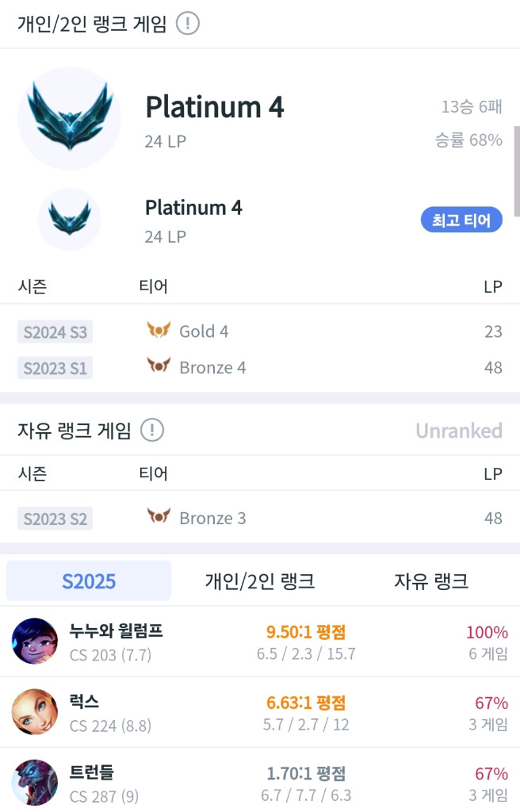Click the 자유 랭크 게임 info icon

coord(151,430)
